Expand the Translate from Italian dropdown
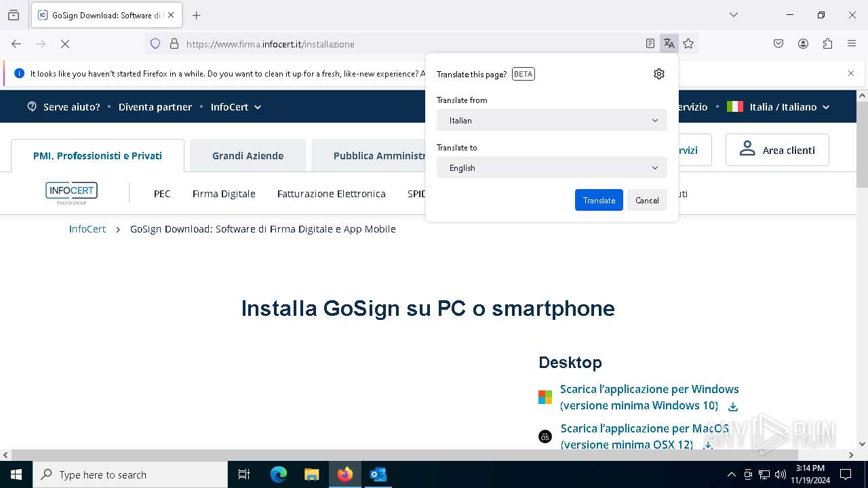Viewport: 868px width, 488px height. click(552, 120)
